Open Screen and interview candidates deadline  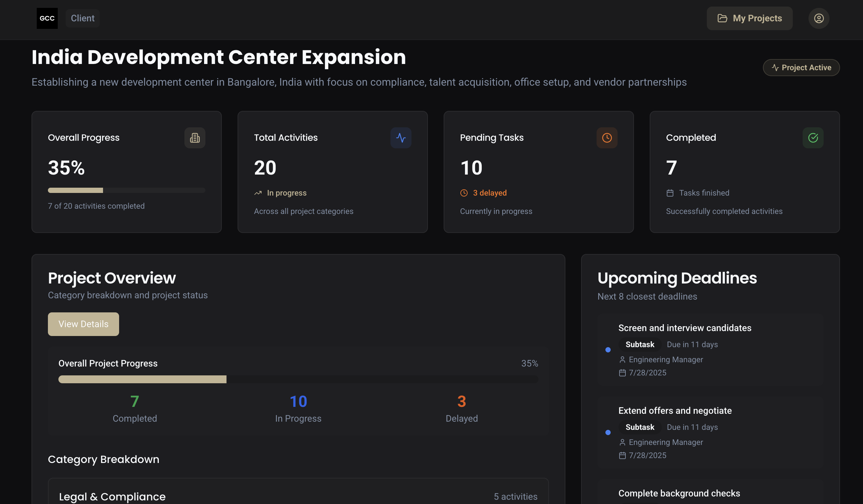(710, 349)
